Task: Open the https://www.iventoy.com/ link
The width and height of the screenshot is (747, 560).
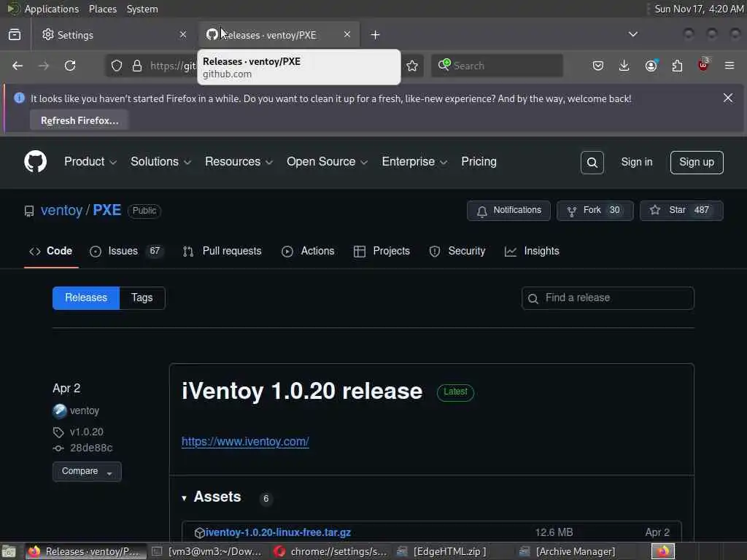Action: pos(245,441)
